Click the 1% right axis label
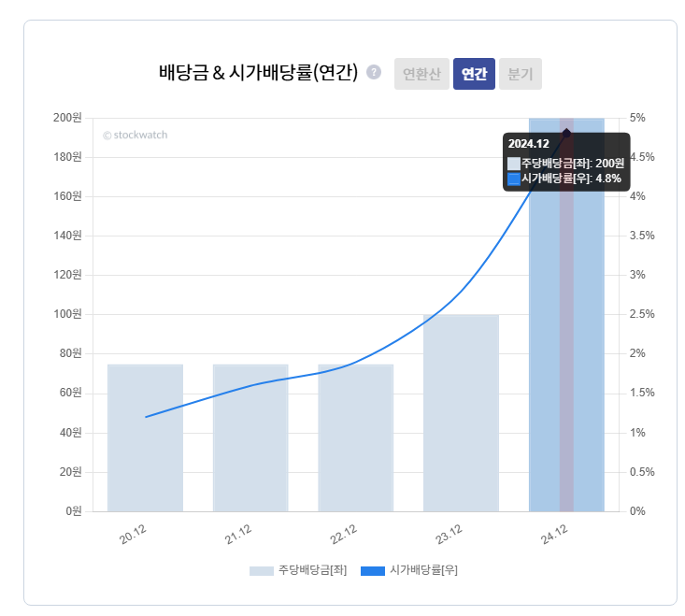This screenshot has height=616, width=685. coord(637,433)
